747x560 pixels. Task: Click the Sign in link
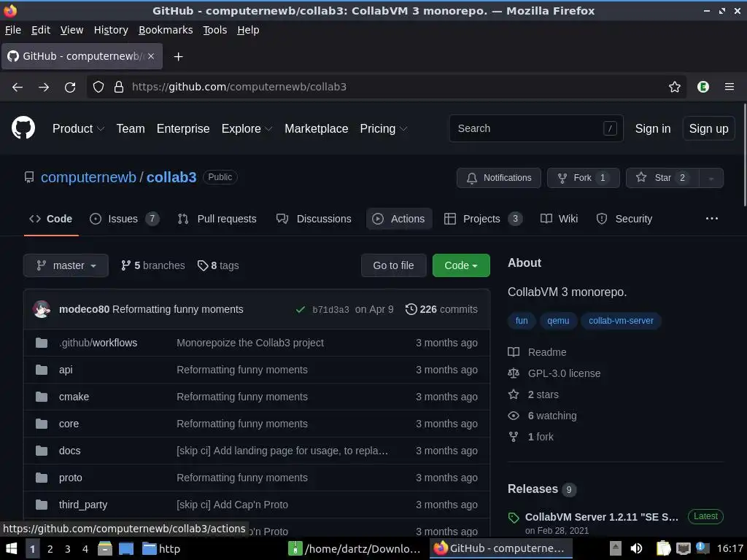(653, 128)
